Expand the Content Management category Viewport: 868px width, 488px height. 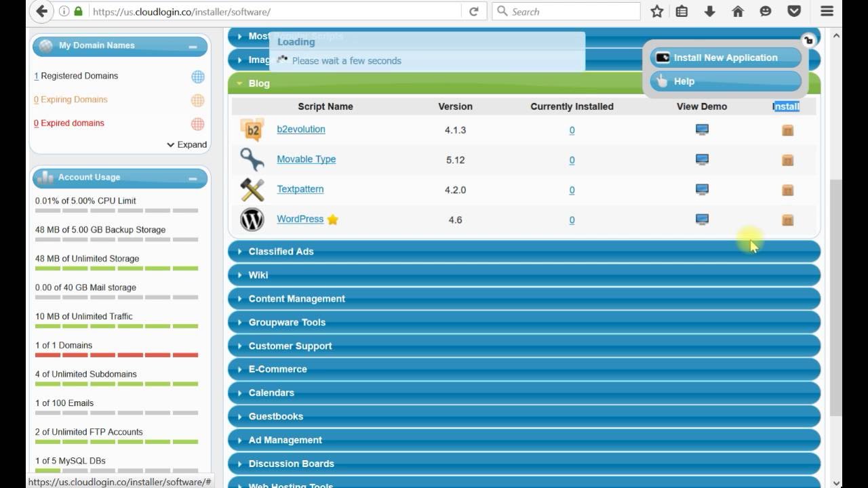[524, 299]
